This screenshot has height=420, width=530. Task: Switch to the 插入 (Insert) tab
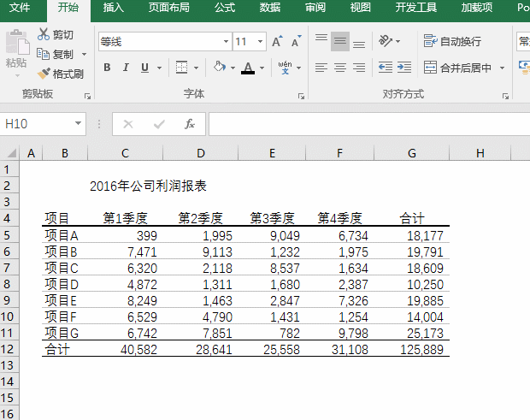tap(113, 8)
